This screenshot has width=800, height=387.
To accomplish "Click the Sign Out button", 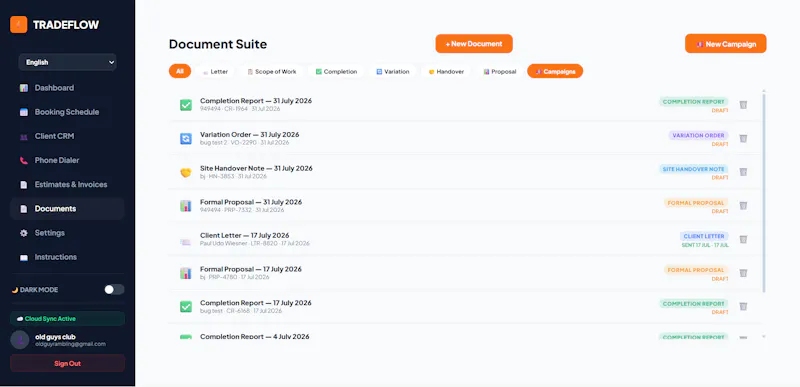I will 67,364.
